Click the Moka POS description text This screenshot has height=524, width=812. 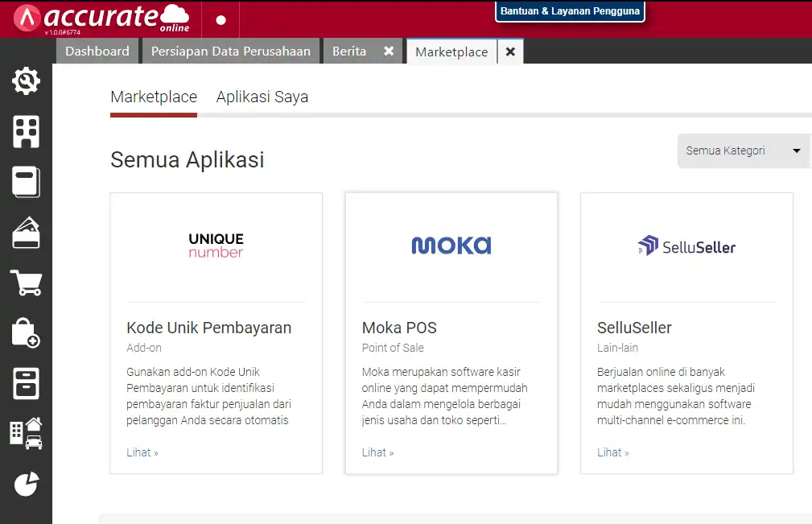(445, 396)
